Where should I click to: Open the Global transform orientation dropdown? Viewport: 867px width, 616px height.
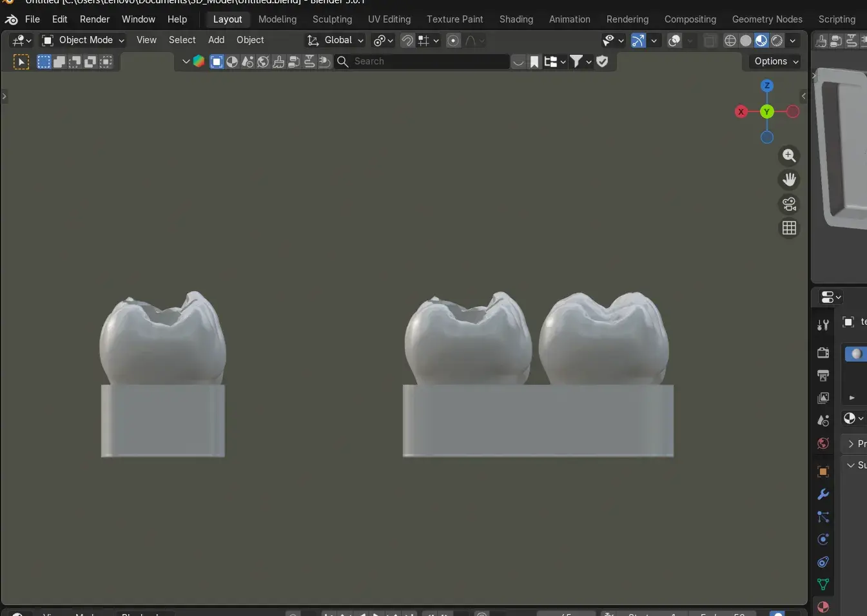coord(335,40)
